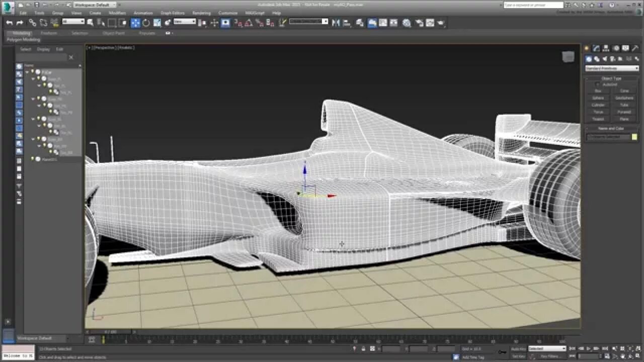Image resolution: width=644 pixels, height=362 pixels.
Task: Click Edit Named Selection Sets icon
Action: 283,23
